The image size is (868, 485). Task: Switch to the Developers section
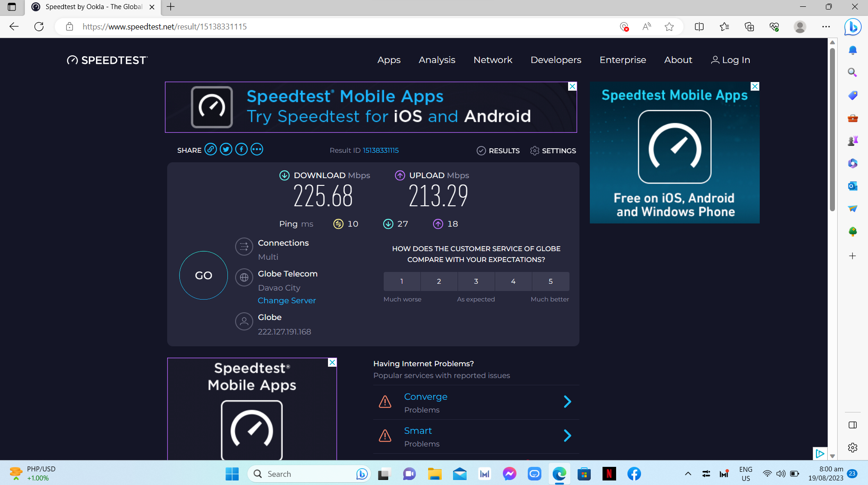[x=555, y=59]
